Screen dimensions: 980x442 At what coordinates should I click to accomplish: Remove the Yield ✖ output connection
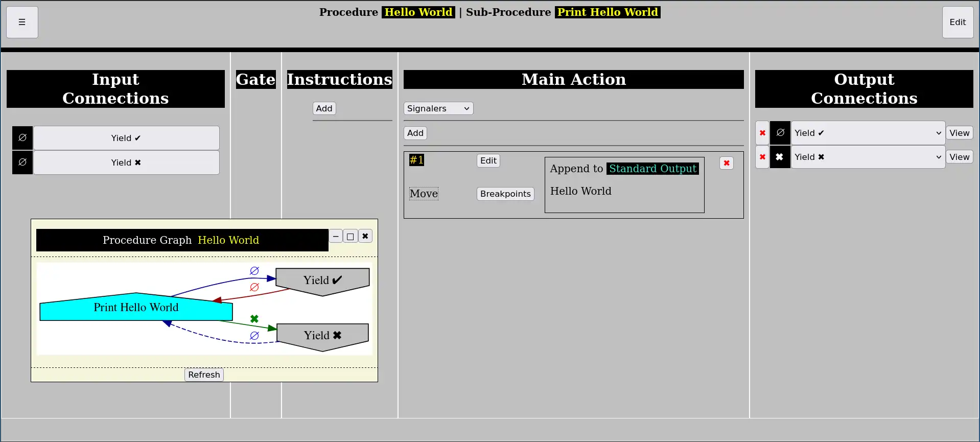point(762,157)
